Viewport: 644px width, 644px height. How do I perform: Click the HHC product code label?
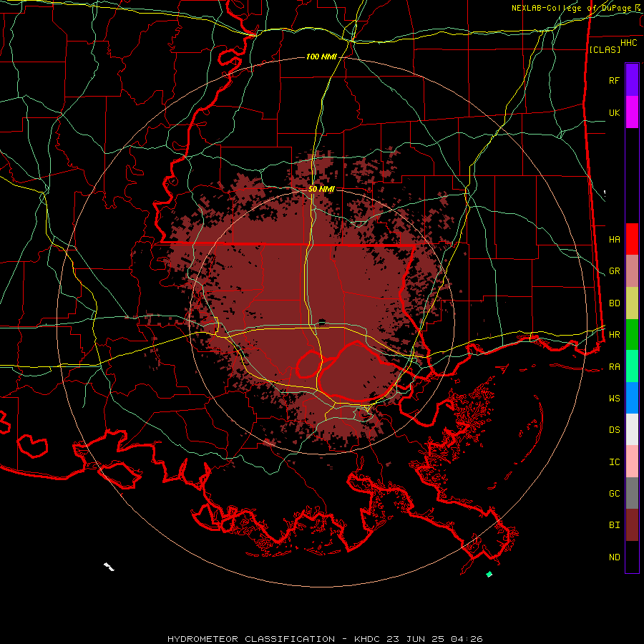click(x=628, y=43)
